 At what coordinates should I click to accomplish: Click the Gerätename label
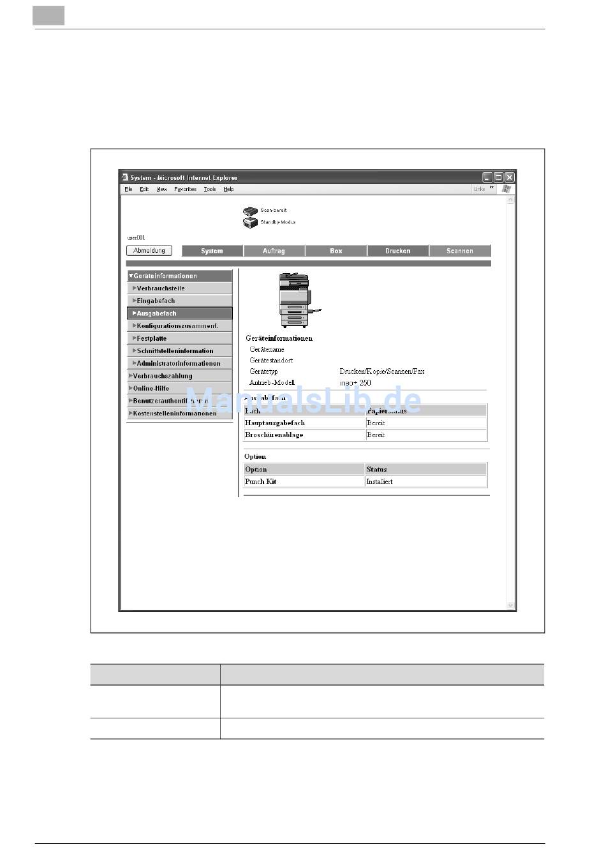(267, 350)
